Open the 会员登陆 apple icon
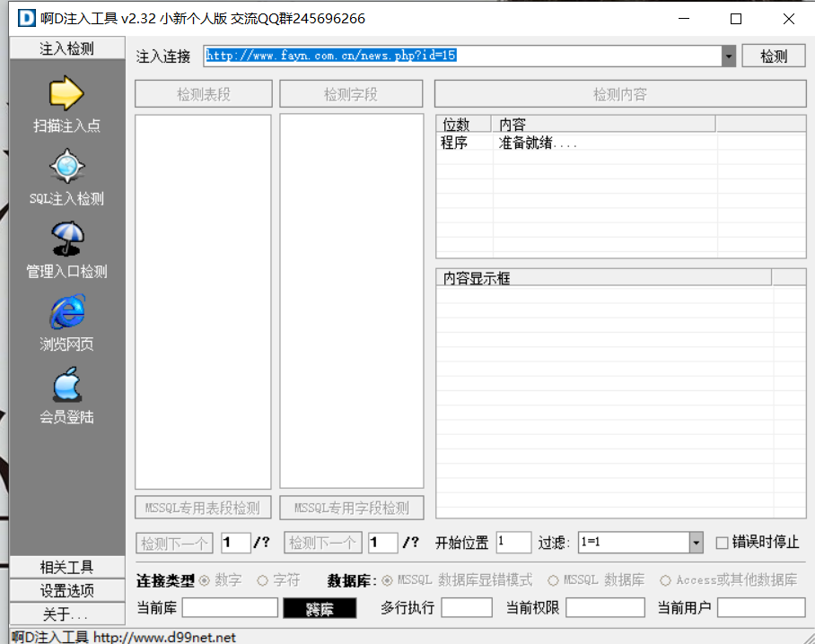Viewport: 815px width, 644px height. tap(67, 385)
